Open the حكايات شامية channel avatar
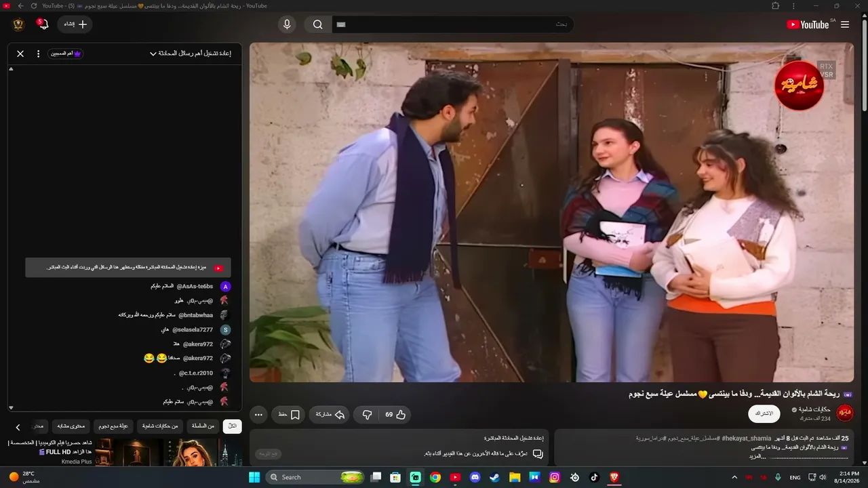Viewport: 868px width, 488px height. [x=845, y=413]
